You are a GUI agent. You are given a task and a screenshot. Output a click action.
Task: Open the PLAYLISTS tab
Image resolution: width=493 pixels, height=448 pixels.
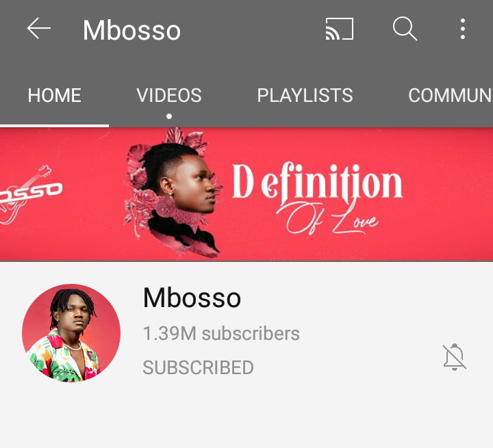(305, 95)
